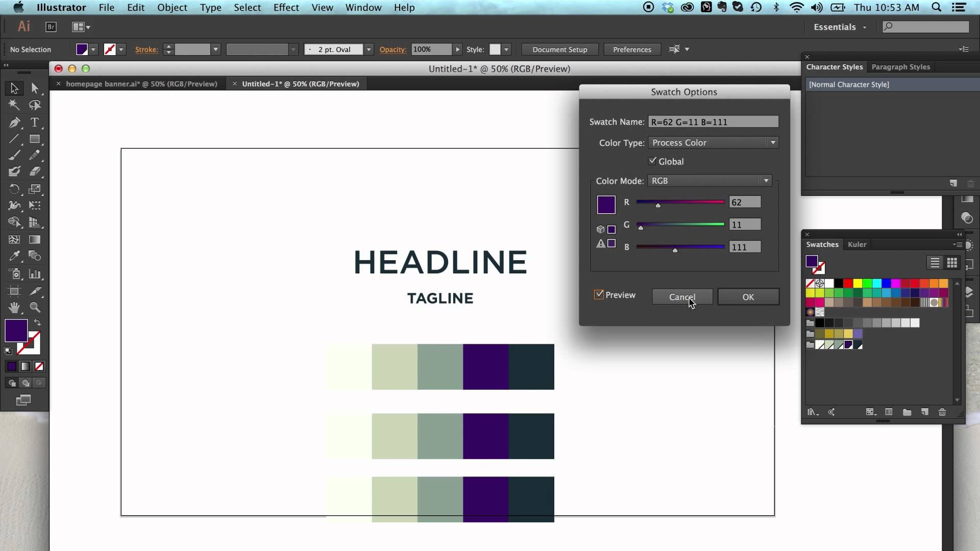Click the Preferences button
This screenshot has width=980, height=551.
632,49
